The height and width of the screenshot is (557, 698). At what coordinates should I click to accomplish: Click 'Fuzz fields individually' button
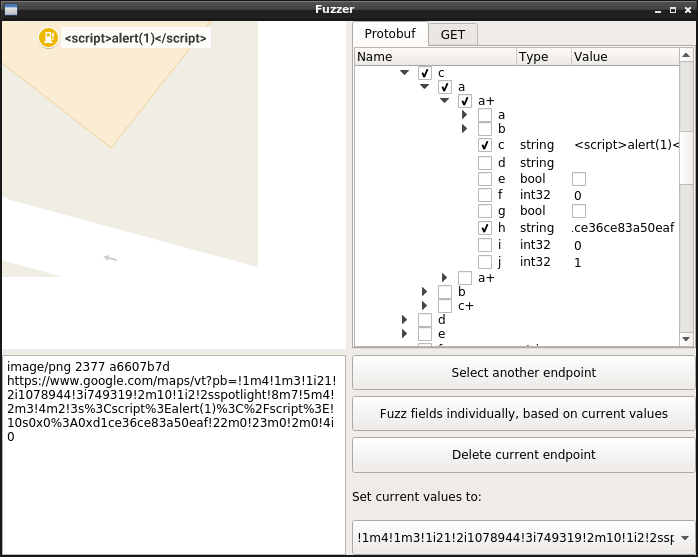click(x=524, y=414)
